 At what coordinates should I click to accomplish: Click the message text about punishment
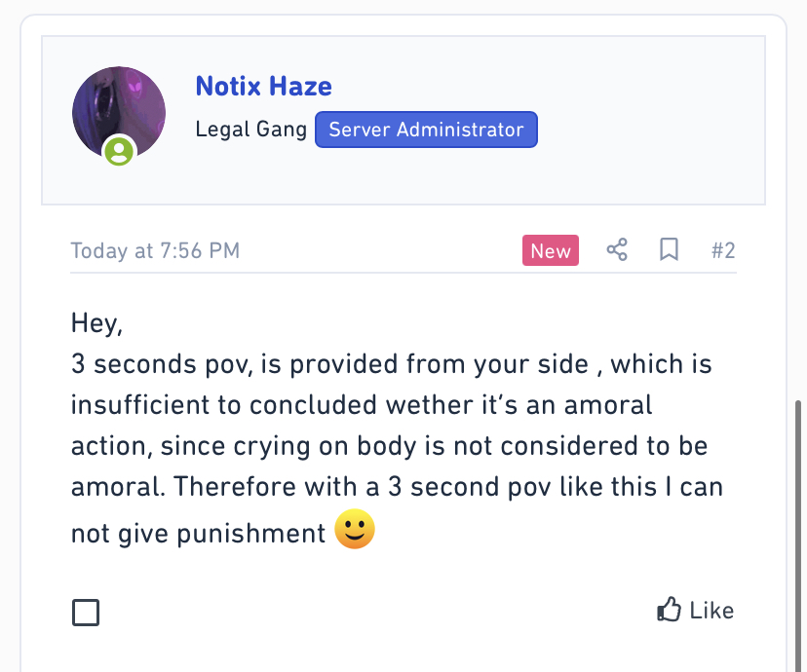(x=397, y=446)
